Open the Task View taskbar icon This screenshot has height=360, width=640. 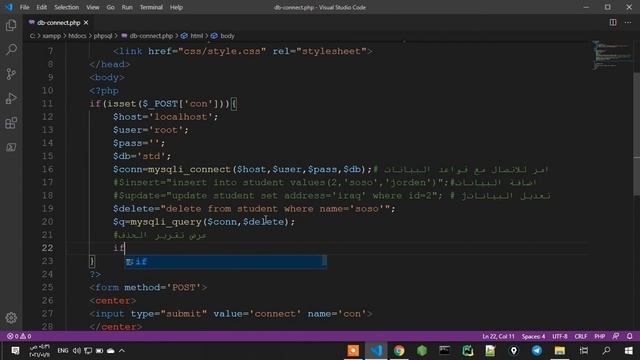coord(584,351)
